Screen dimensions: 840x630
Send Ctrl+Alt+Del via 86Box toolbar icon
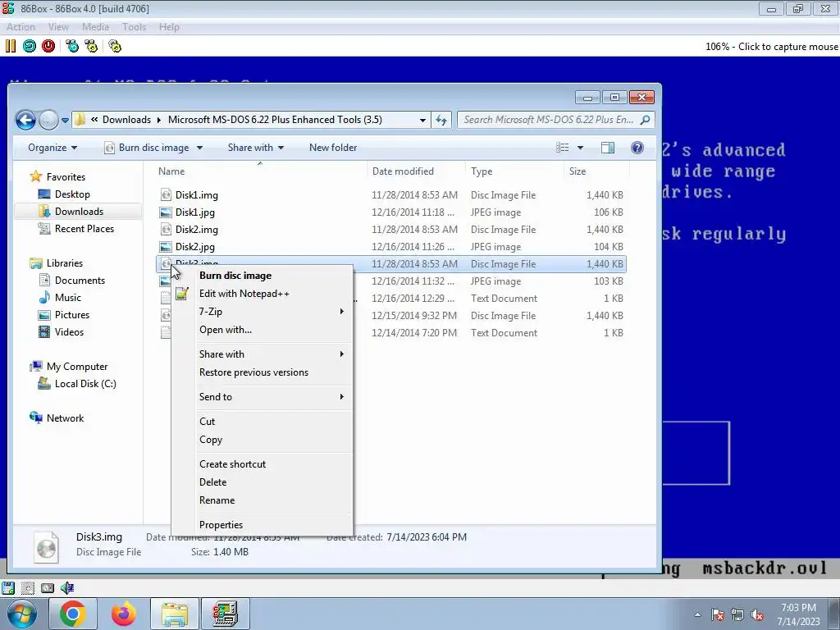pyautogui.click(x=72, y=46)
